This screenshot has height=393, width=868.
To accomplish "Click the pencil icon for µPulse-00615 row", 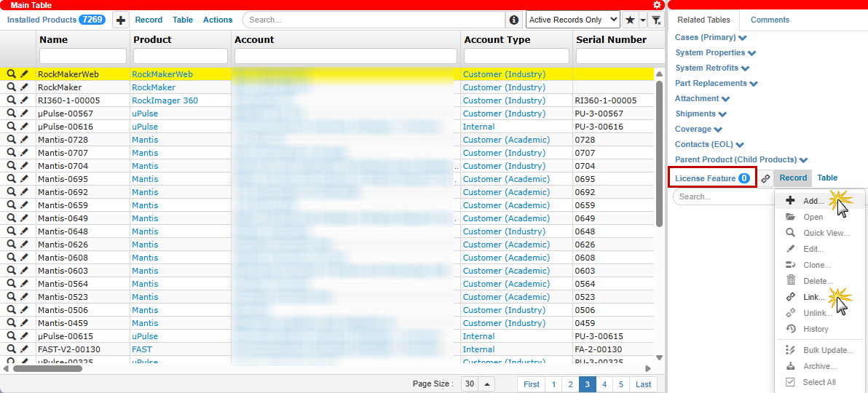I will coord(24,336).
